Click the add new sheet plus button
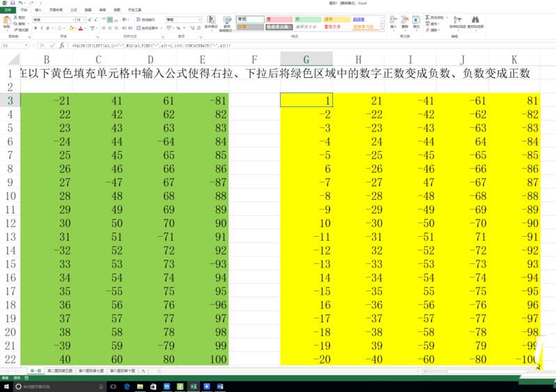Viewport: 556px width, 392px height. coord(160,371)
